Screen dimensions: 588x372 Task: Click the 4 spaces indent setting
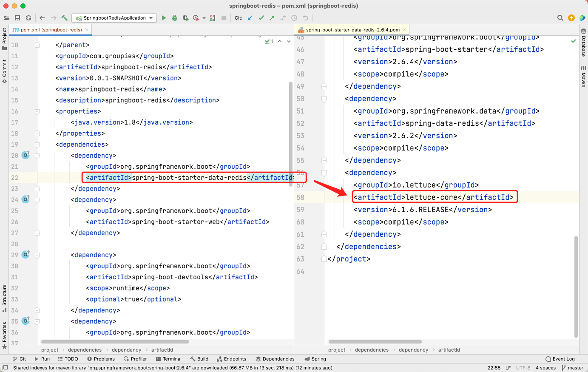click(x=545, y=368)
